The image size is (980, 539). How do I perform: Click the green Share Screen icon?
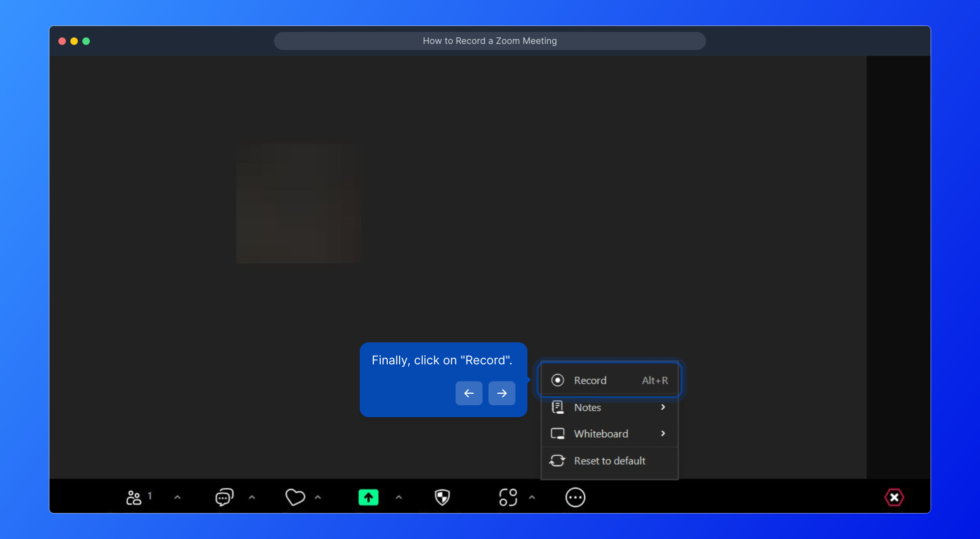pos(368,498)
